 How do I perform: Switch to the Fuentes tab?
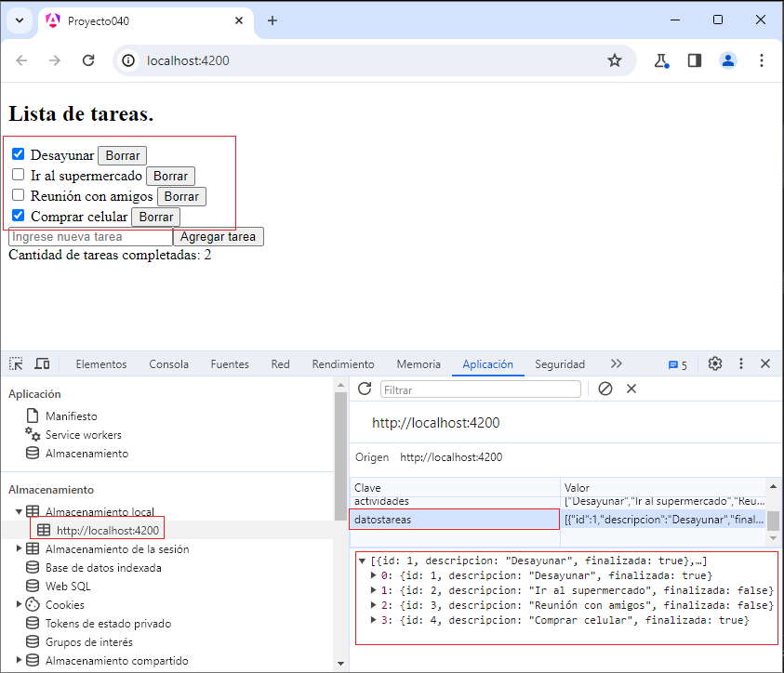tap(230, 364)
